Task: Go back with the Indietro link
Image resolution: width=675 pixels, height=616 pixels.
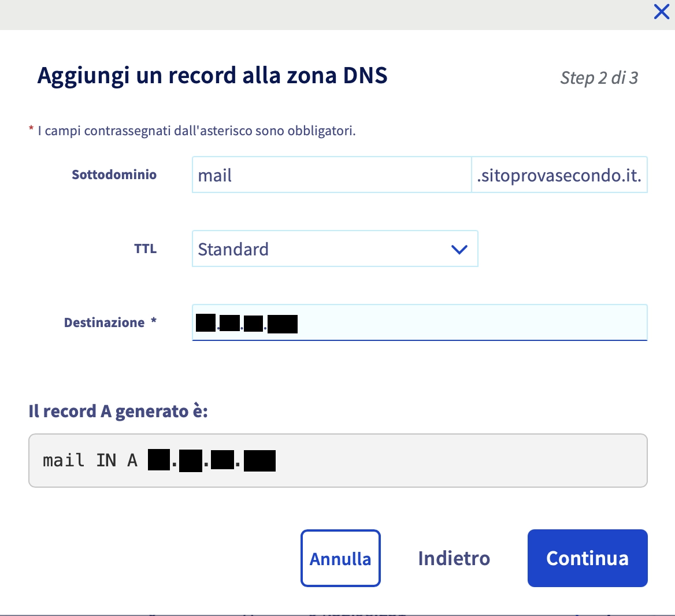Action: [454, 558]
